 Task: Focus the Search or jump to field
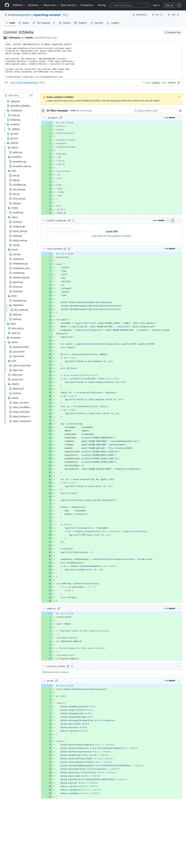[130, 5]
